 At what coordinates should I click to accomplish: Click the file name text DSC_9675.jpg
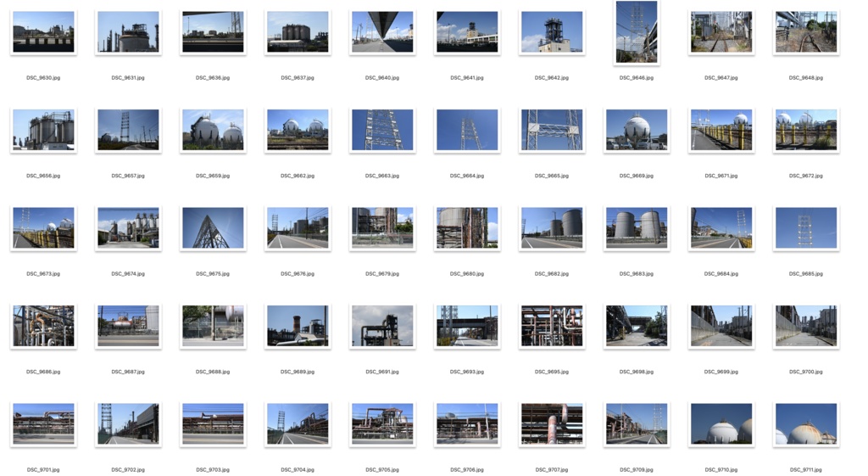point(213,274)
